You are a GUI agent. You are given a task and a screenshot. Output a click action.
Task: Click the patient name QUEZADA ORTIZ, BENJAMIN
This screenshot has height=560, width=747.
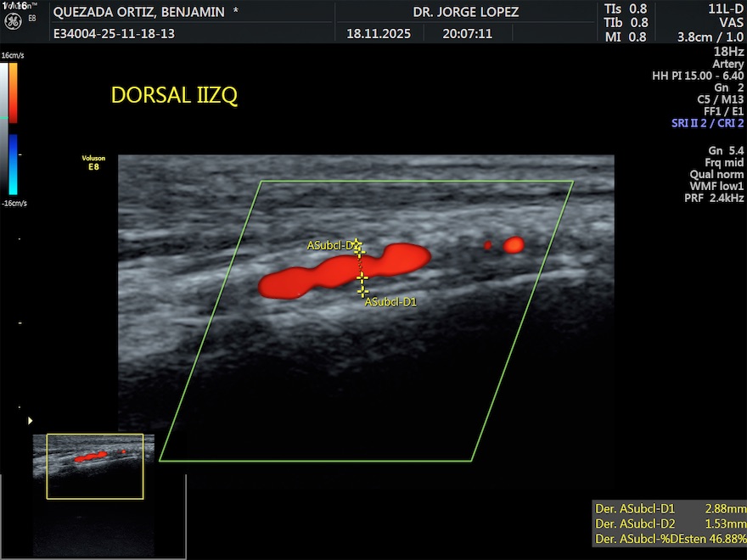(x=140, y=12)
